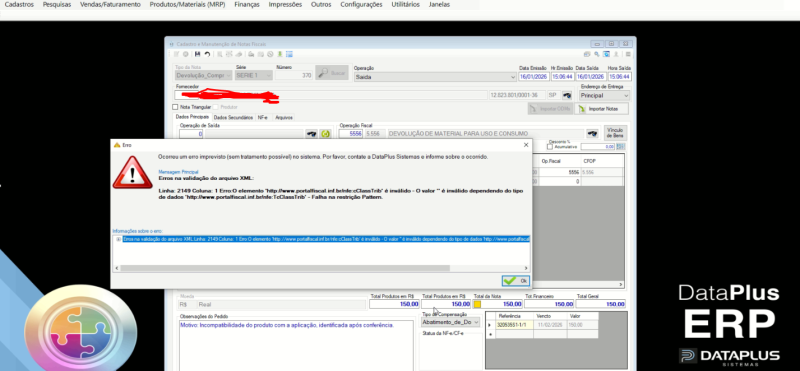Click the blue grid icon at the end of the left toolbar

coord(289,54)
